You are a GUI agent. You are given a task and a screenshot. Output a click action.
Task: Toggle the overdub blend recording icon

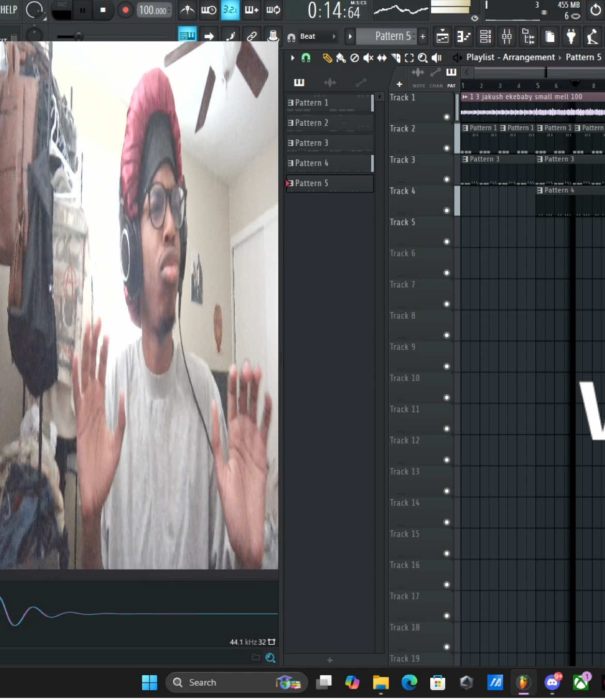(x=251, y=10)
